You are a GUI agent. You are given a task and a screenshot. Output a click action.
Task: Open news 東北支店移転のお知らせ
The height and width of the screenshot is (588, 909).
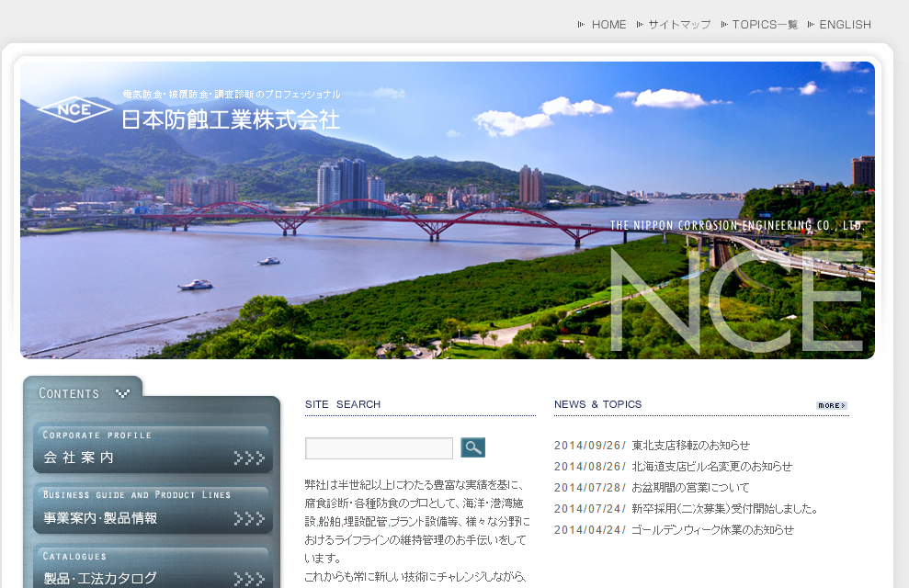click(x=690, y=446)
